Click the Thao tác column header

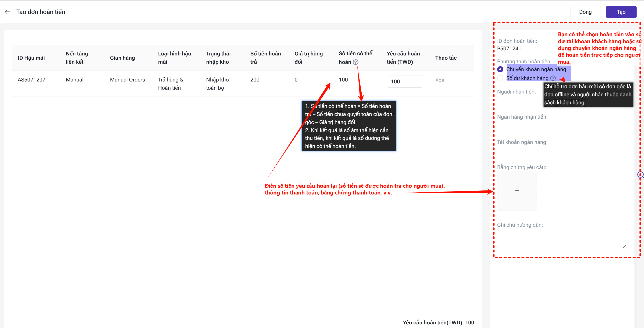click(446, 58)
